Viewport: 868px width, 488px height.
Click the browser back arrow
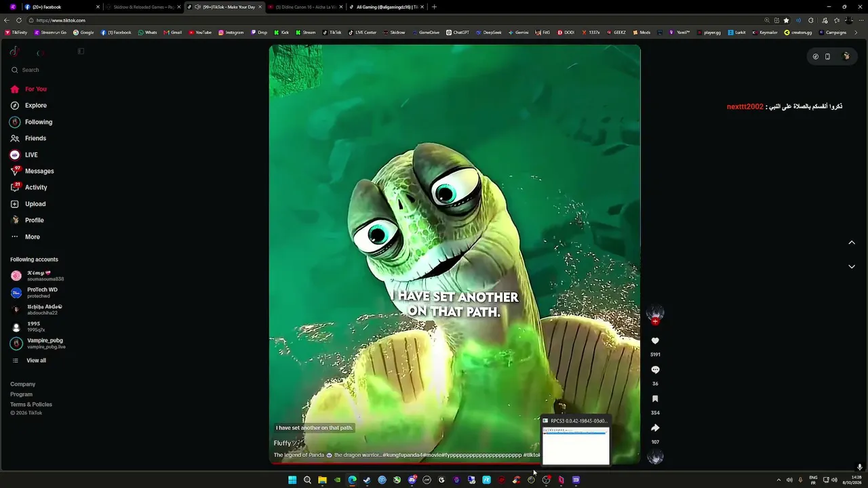(7, 20)
